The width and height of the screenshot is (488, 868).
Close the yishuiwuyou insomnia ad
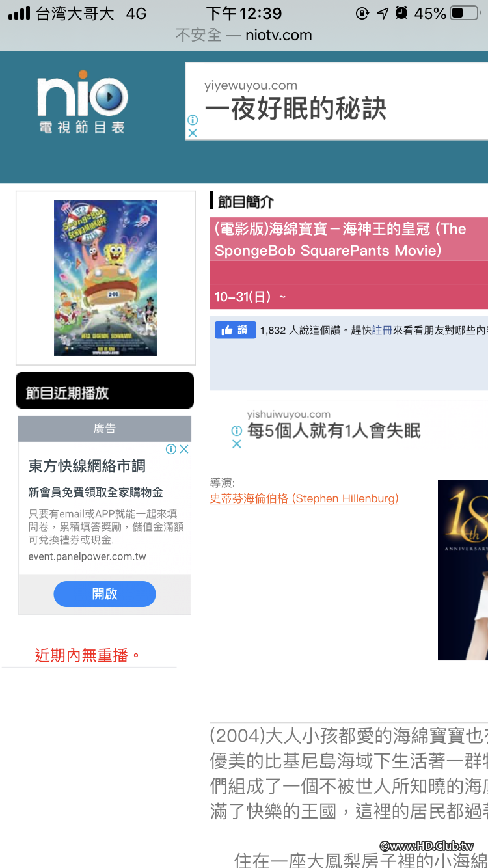coord(237,444)
